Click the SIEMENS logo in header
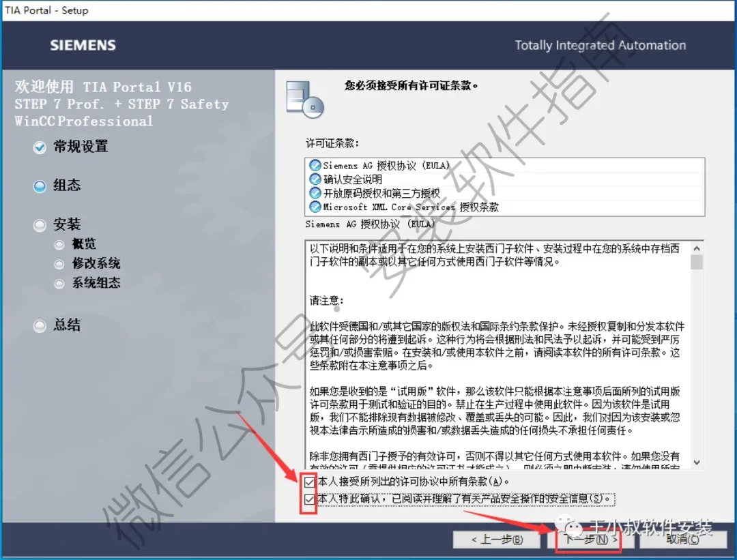Viewport: 737px width, 560px height. pyautogui.click(x=83, y=45)
